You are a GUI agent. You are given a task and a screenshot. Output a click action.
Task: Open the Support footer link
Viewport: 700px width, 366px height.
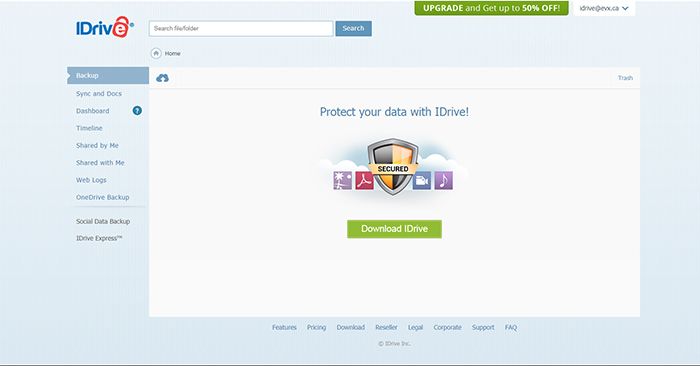483,328
